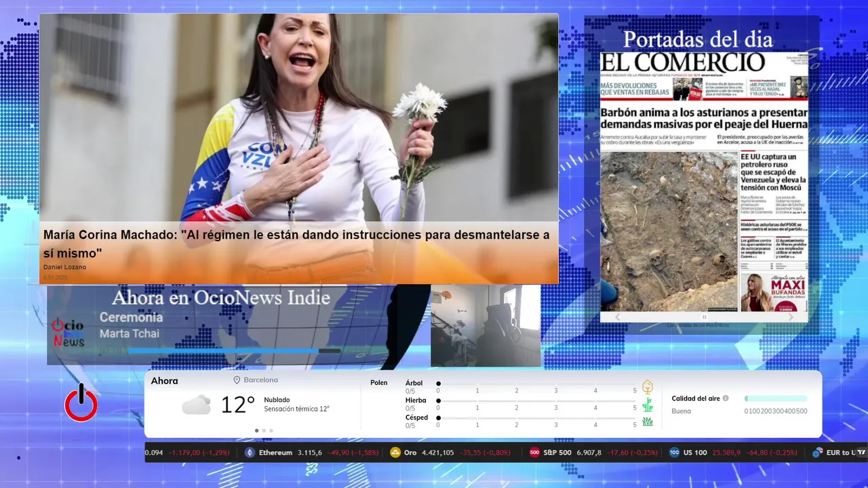Click the 'EE UU captura un petrolero ruso' story

773,172
